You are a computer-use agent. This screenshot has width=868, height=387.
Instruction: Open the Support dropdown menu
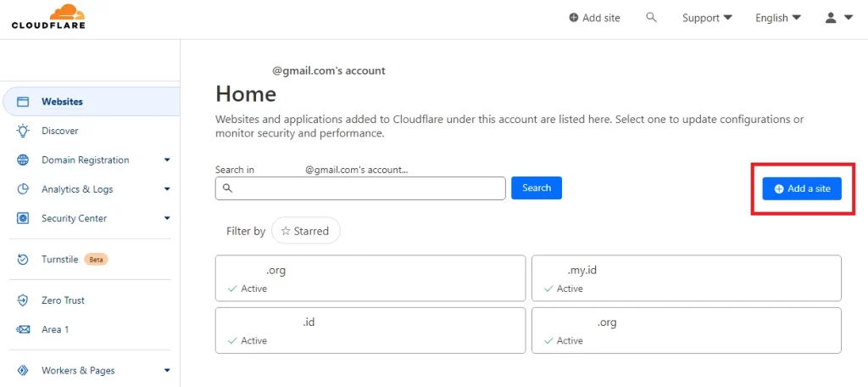(707, 18)
